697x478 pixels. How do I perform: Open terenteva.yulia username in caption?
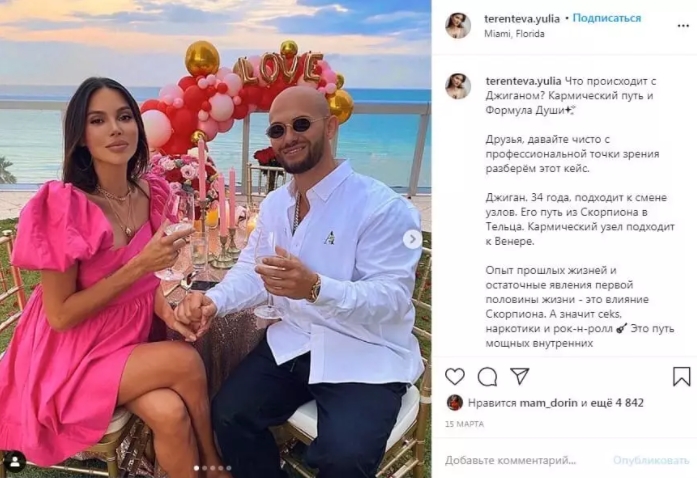(x=524, y=81)
